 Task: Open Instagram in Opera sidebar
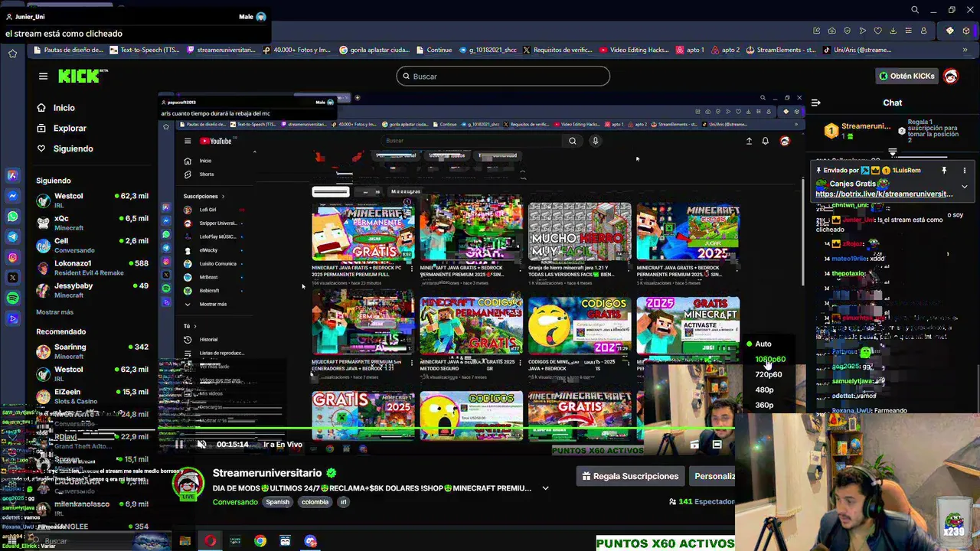[12, 258]
